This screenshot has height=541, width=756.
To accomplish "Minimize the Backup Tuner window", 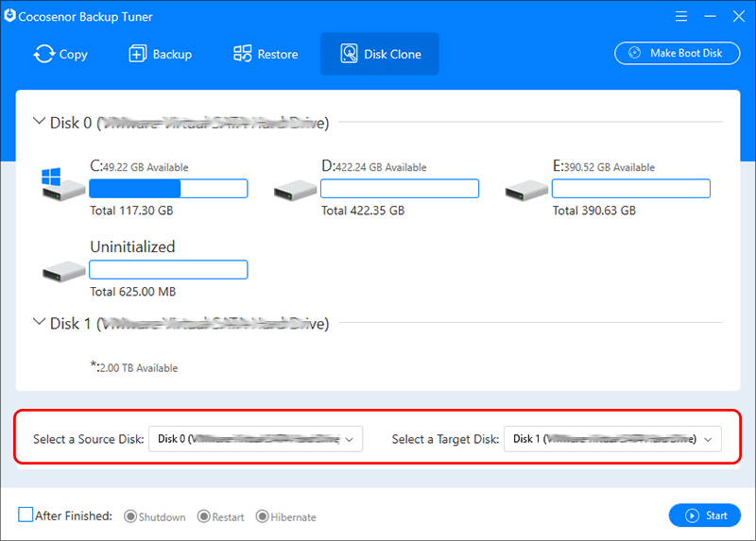I will tap(710, 17).
